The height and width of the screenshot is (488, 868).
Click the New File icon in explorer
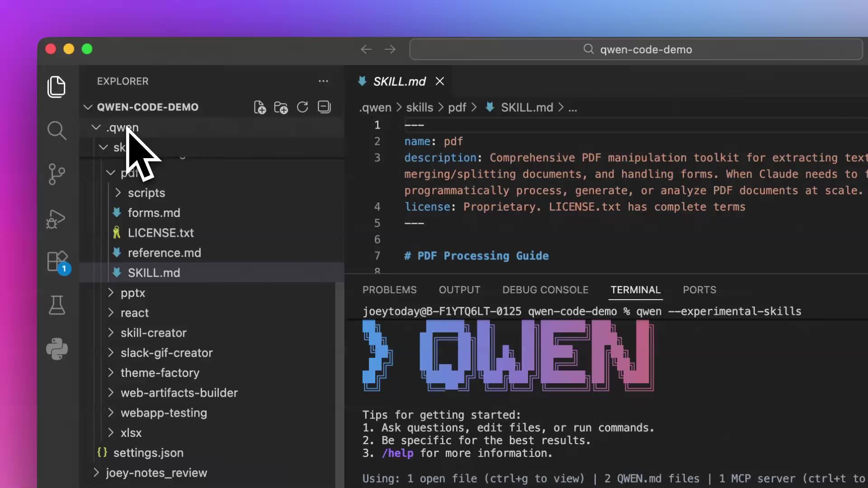[259, 108]
